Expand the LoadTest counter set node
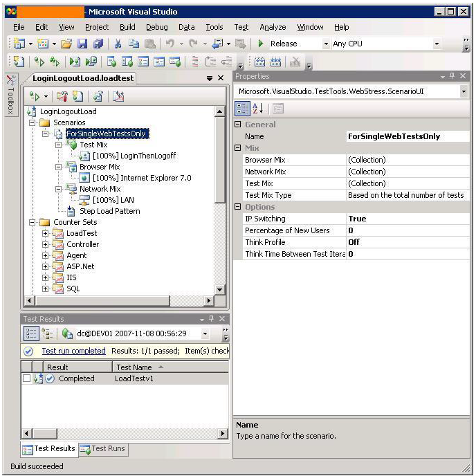Image resolution: width=476 pixels, height=476 pixels. [46, 233]
